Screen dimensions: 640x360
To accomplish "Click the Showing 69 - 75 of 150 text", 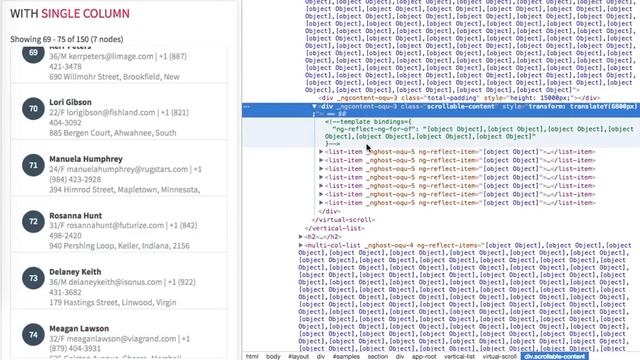I will pos(67,39).
